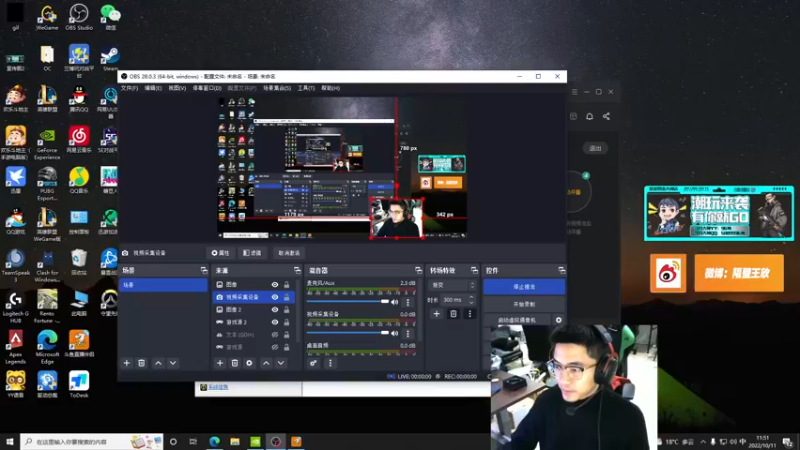Click the 开始录制 button
This screenshot has height=450, width=800.
(524, 304)
